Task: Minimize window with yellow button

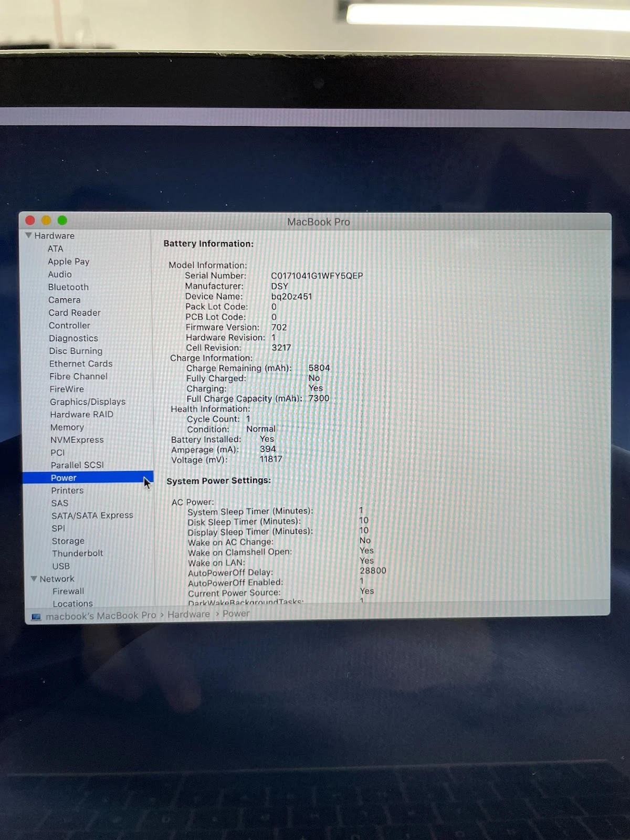Action: pos(46,220)
